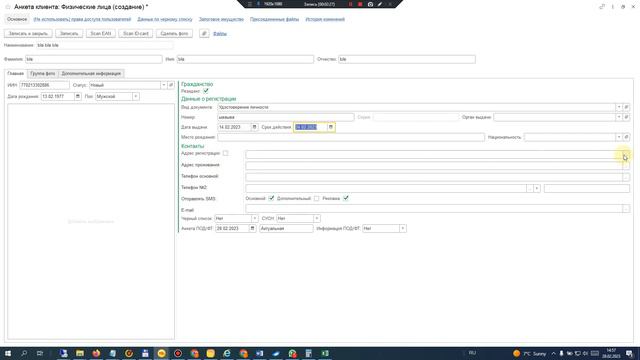Screen dimensions: 640x360
Task: Open the calendar for Дата рождения
Action: (78, 96)
